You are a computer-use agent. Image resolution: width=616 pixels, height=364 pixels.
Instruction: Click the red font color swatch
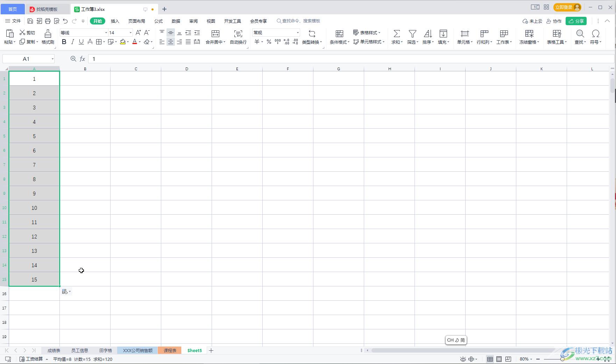[x=135, y=42]
